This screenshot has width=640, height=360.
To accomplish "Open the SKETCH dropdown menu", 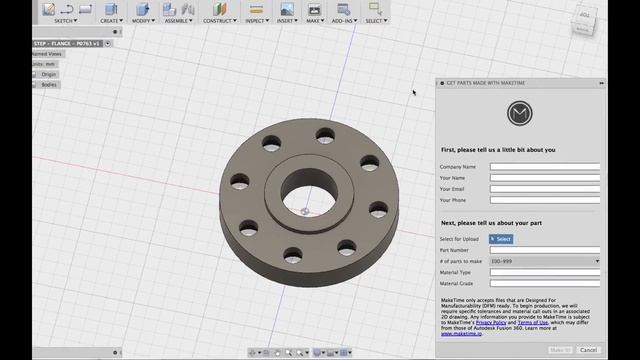I will [66, 20].
